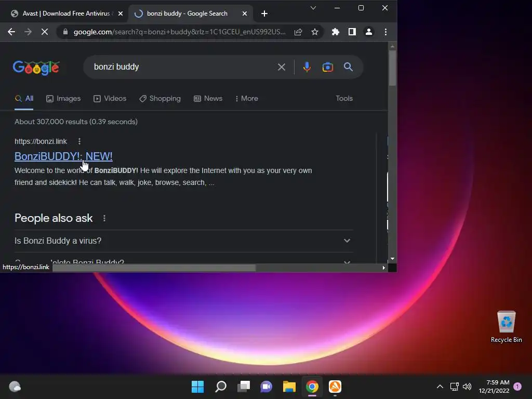Click the scroll down arrow

tap(393, 259)
